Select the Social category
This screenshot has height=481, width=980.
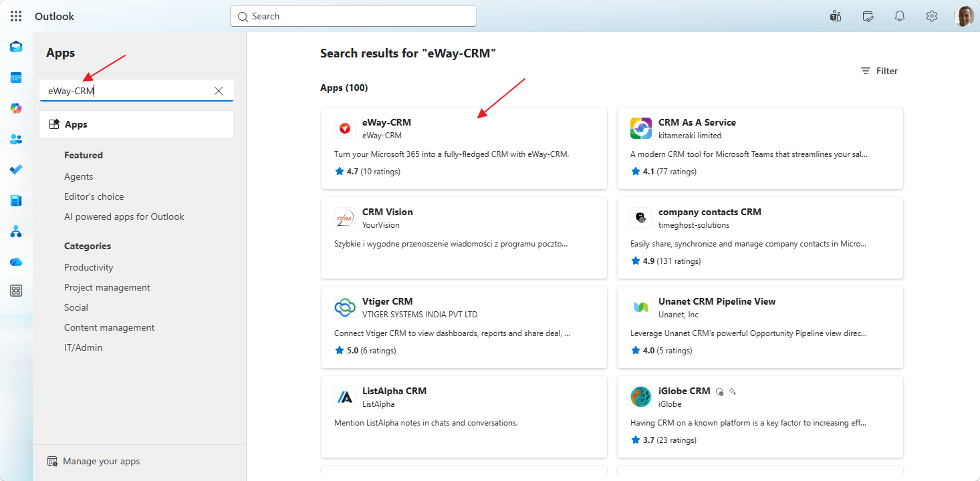coord(76,307)
